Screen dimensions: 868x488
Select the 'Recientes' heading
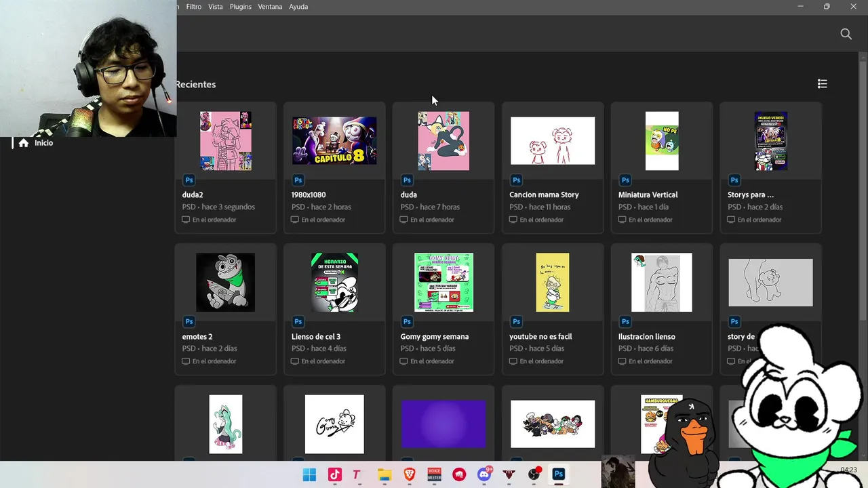[x=196, y=85]
